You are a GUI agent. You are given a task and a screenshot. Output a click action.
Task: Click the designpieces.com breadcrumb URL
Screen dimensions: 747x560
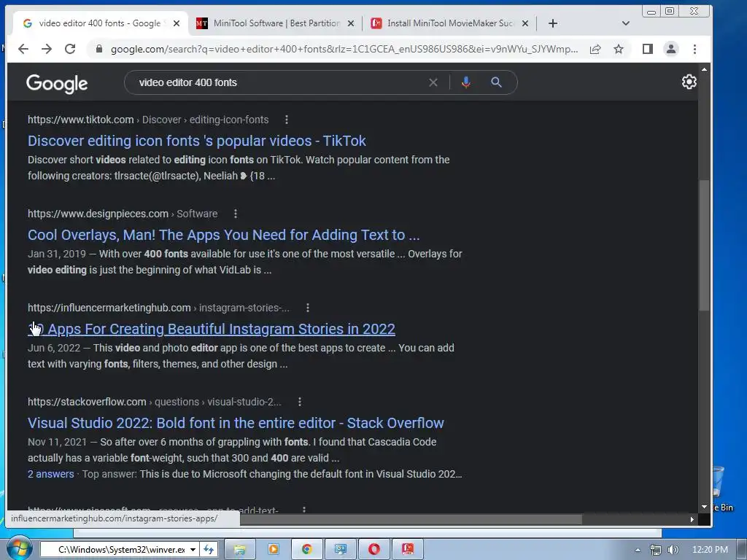tap(98, 214)
